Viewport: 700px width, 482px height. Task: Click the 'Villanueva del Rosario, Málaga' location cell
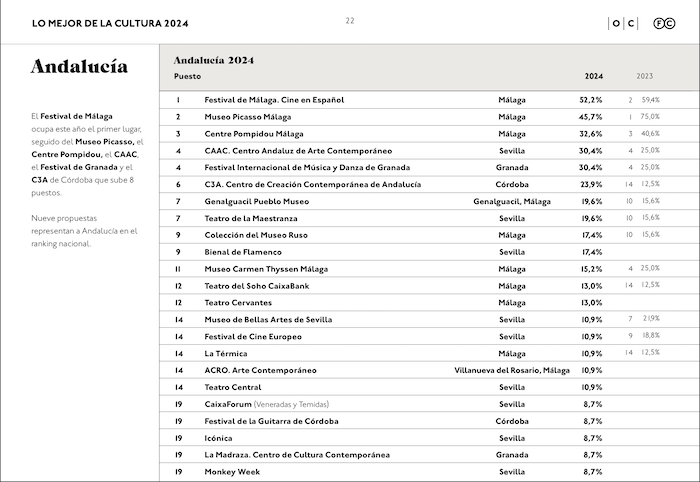(512, 370)
